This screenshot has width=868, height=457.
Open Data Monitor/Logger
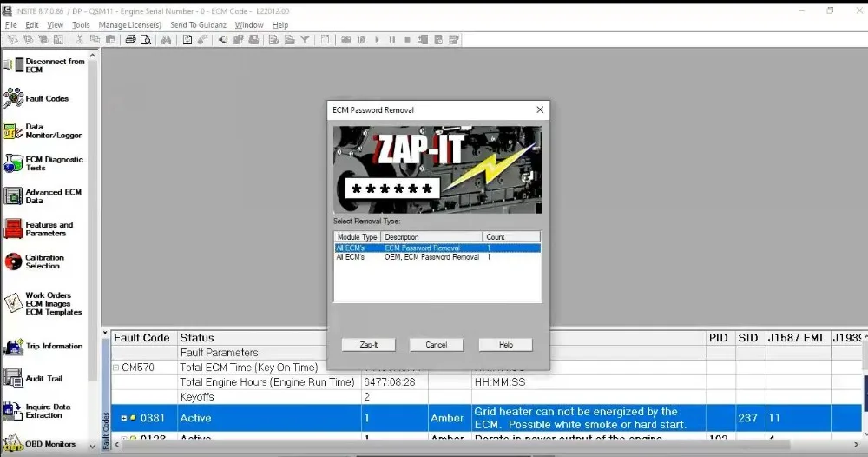(x=43, y=130)
